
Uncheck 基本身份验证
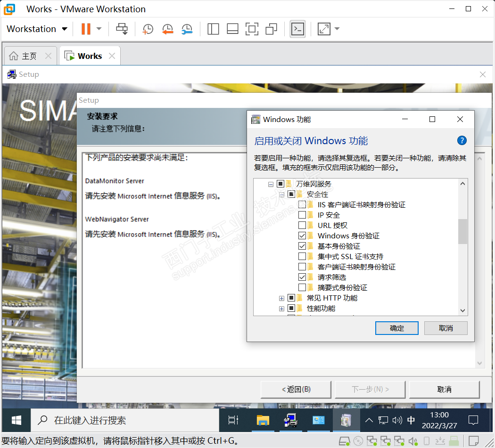coord(302,246)
